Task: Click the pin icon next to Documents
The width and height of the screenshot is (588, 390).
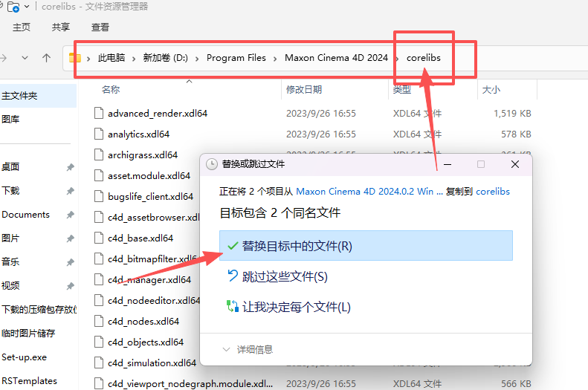Action: (x=70, y=215)
